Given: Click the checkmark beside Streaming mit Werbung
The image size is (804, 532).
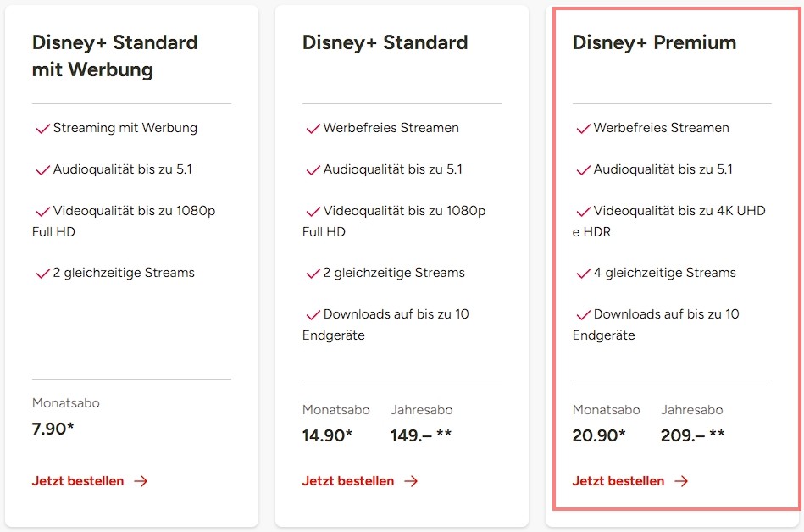Looking at the screenshot, I should coord(42,129).
